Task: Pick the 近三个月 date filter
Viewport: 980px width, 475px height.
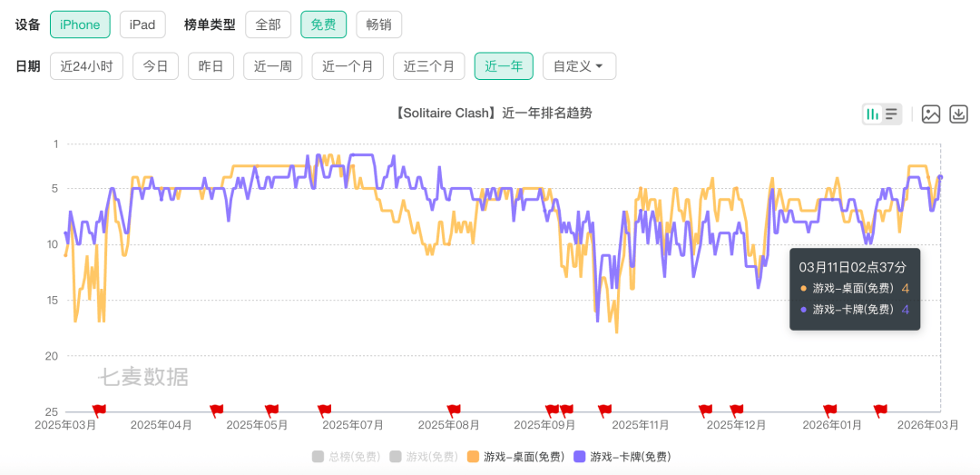Action: [428, 66]
